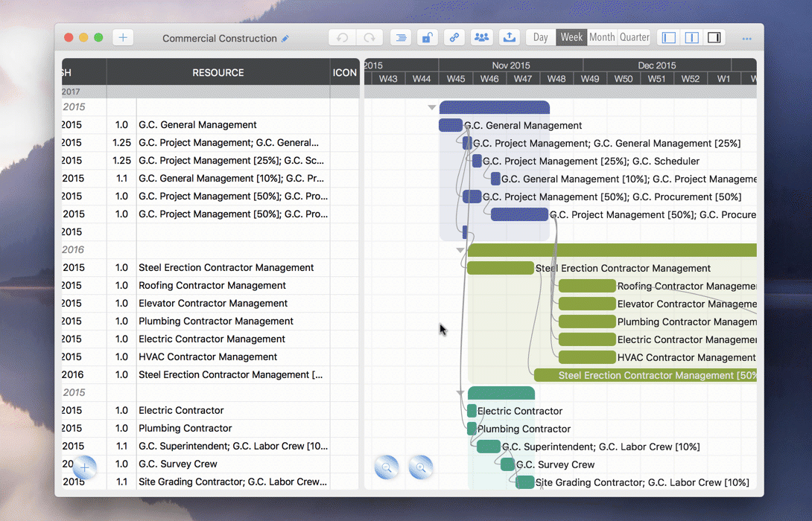The height and width of the screenshot is (521, 812).
Task: Select the Plumbing Contractor Management gantt bar
Action: click(587, 322)
